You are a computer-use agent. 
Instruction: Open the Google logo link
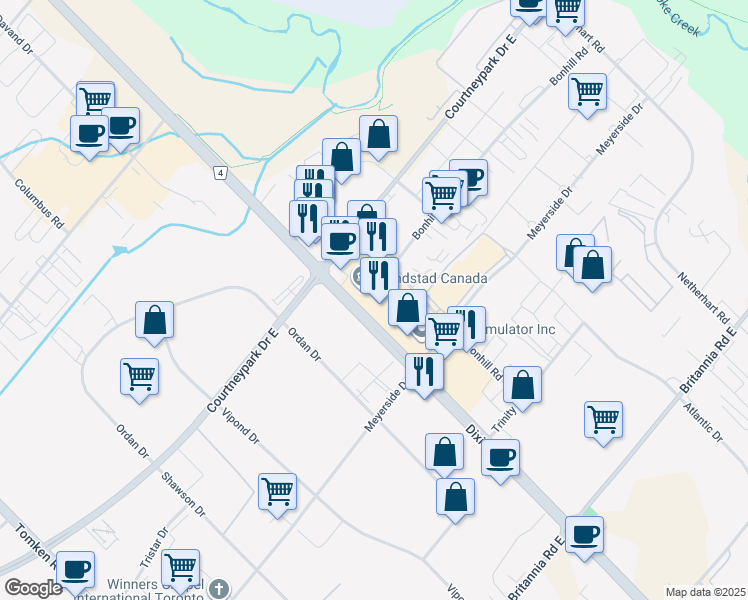(33, 588)
